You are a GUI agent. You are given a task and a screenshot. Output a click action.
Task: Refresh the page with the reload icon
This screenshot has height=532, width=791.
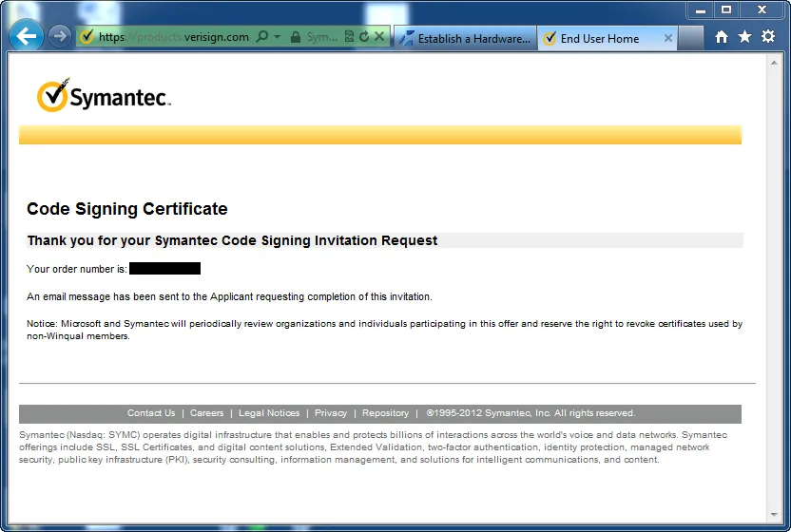(x=364, y=36)
